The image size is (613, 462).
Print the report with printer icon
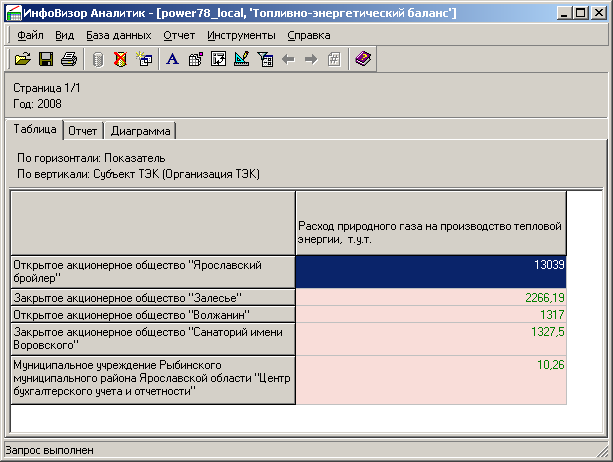[x=69, y=59]
